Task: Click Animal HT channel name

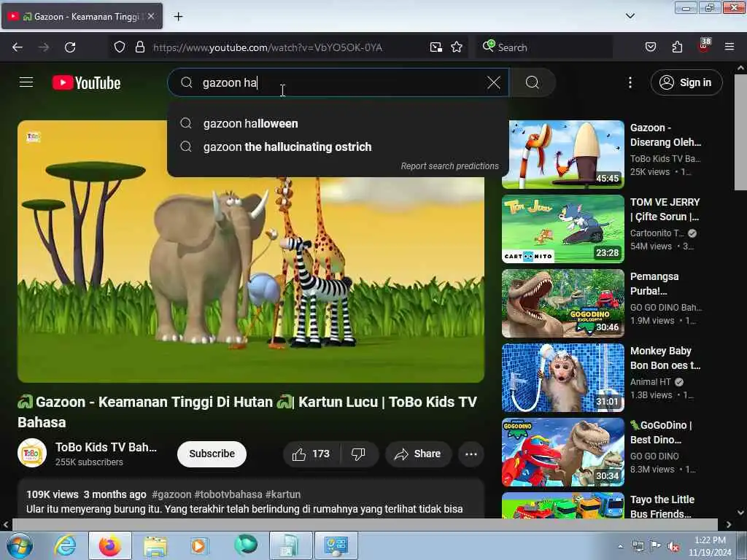Action: coord(650,382)
